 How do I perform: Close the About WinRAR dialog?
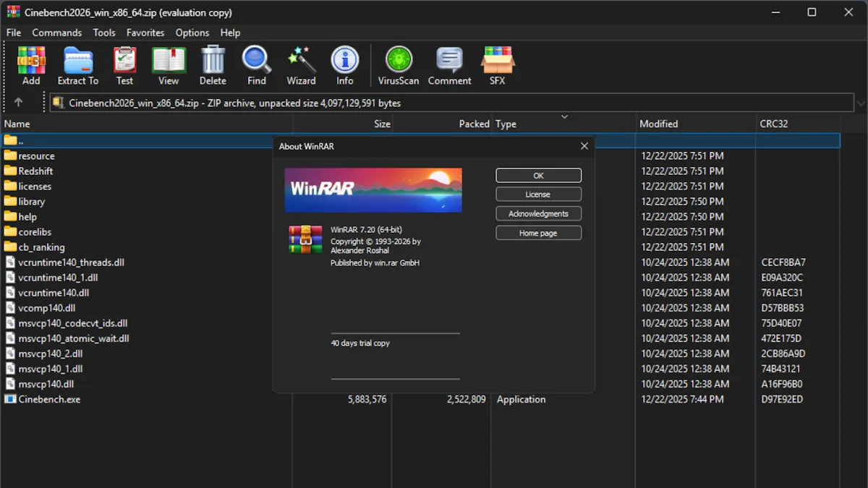point(584,146)
